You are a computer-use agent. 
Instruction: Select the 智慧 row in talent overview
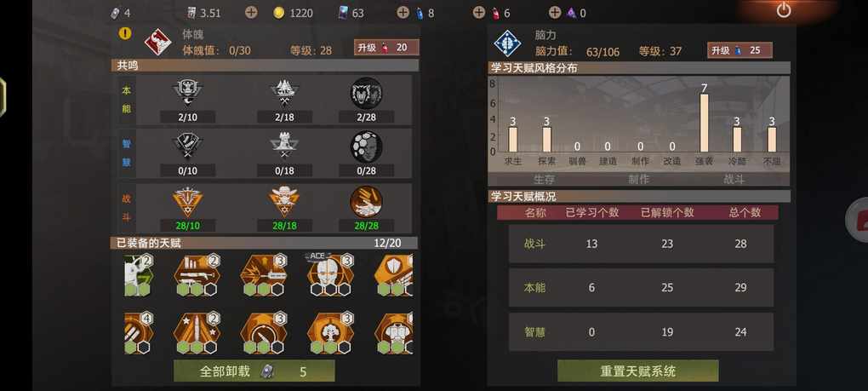click(x=641, y=331)
